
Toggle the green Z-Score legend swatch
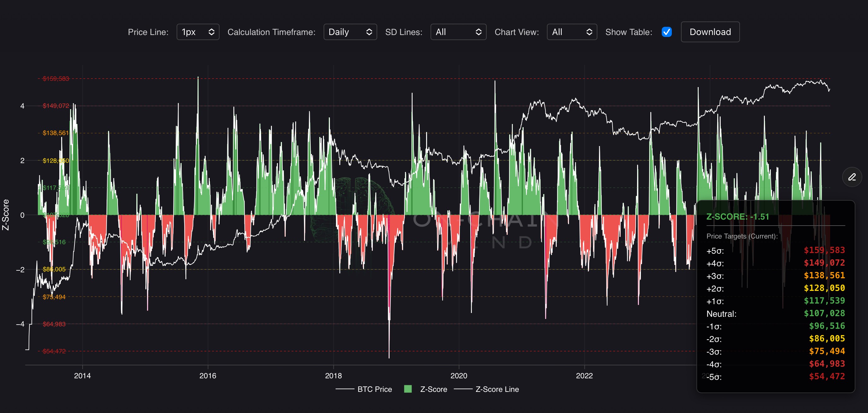coord(408,389)
